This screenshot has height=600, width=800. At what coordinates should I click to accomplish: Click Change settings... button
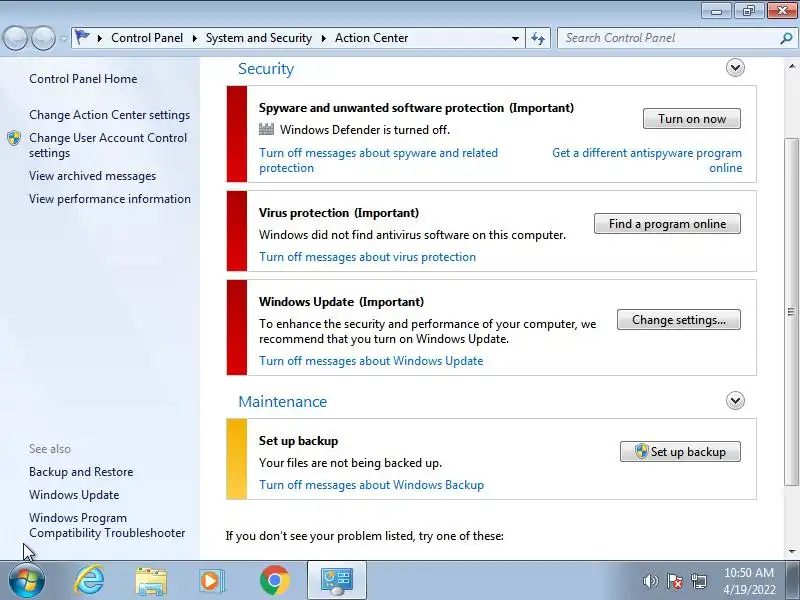679,319
